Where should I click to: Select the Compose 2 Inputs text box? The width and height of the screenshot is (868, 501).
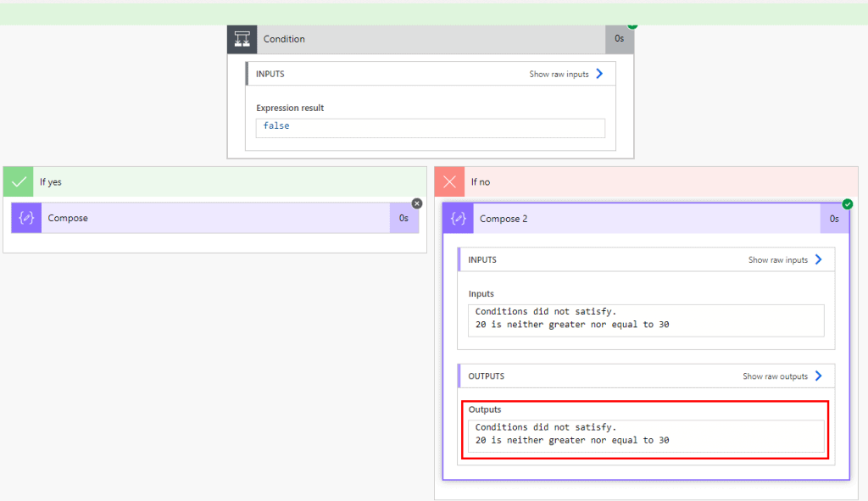click(646, 320)
